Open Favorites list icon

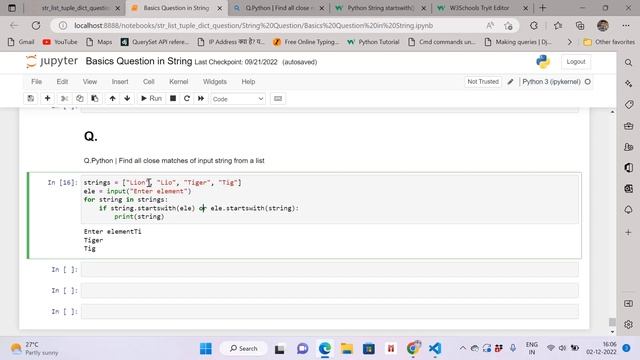[558, 26]
